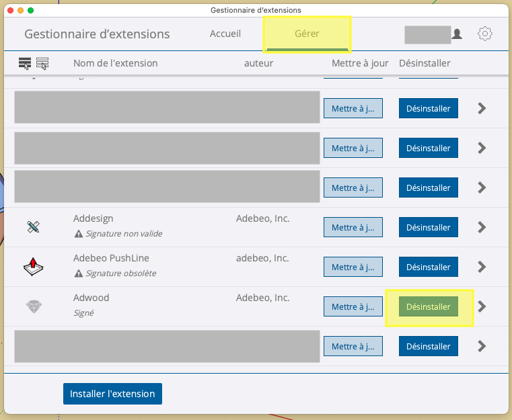Expand details chevron for Adwood

(x=482, y=306)
